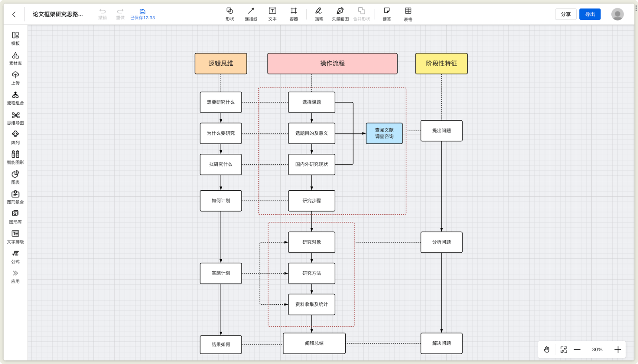Click the blue 导出 export button

(590, 14)
